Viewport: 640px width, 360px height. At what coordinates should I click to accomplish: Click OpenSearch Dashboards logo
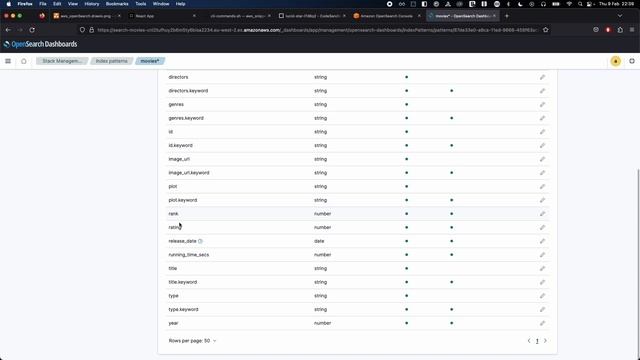point(40,44)
